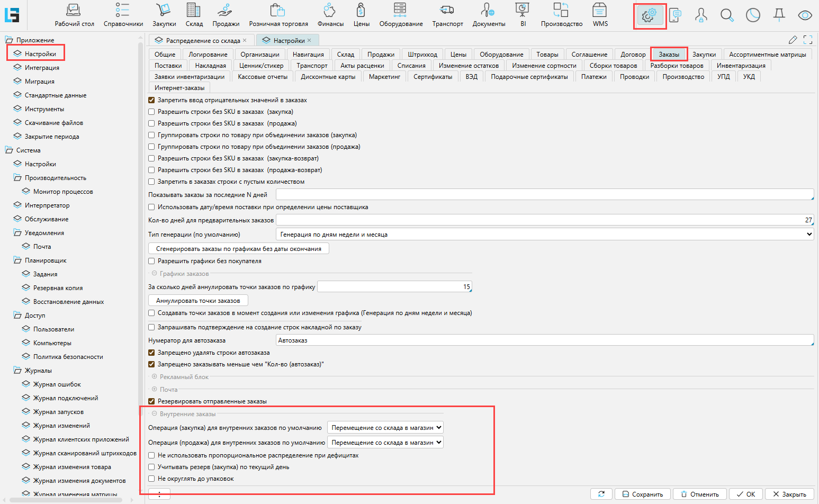The width and height of the screenshot is (819, 504).
Task: Click the eye icon in top toolbar
Action: 805,15
